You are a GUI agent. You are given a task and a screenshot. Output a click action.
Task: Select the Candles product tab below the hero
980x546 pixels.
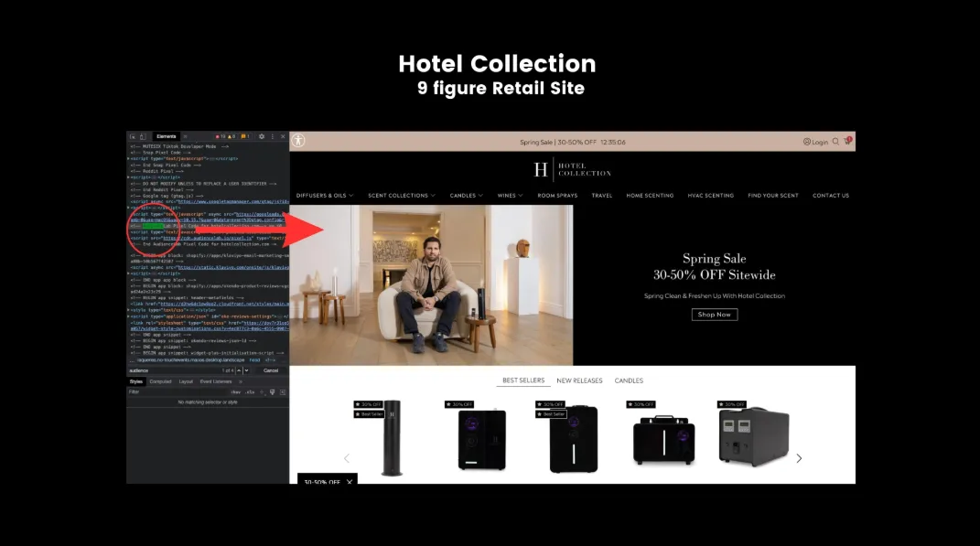pos(629,380)
